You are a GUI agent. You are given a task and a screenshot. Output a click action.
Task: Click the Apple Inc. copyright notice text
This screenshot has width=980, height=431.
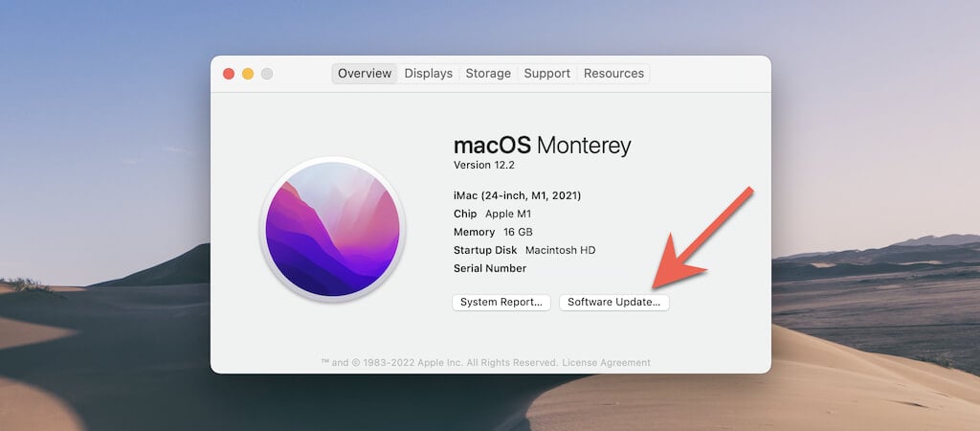[x=439, y=363]
